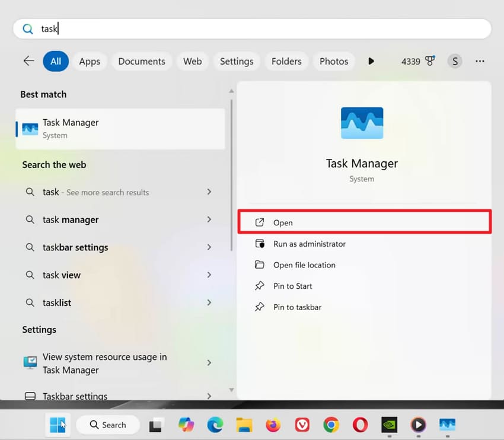This screenshot has width=504, height=440.
Task: Open the media player taskbar icon
Action: tap(418, 425)
